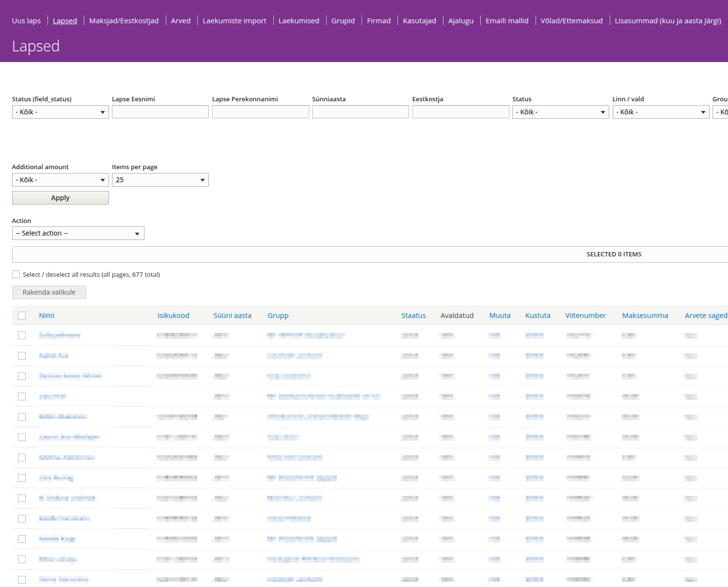Viewport: 728px width, 587px height.
Task: Open the Uus laps menu item
Action: 26,21
